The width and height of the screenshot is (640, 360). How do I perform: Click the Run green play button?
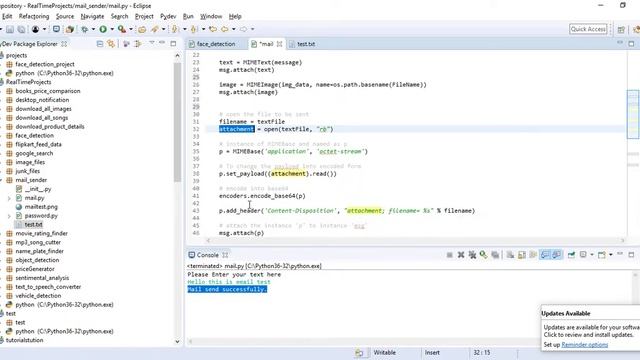(x=103, y=29)
